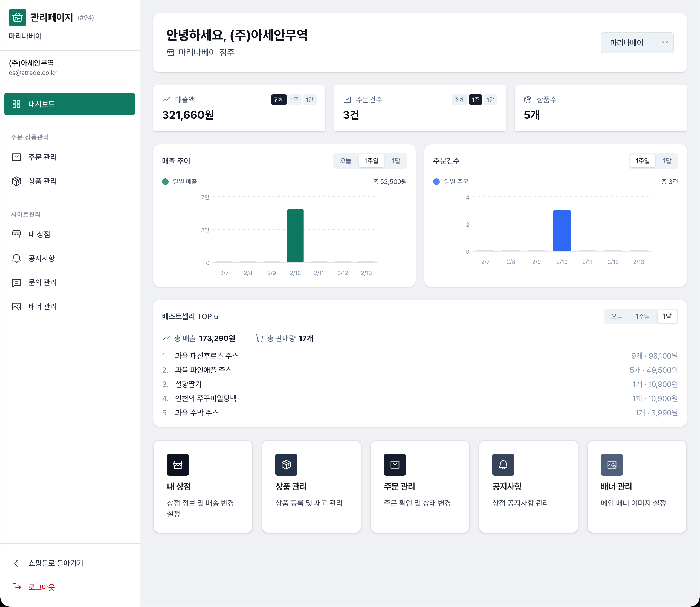The image size is (700, 607).
Task: Open the 배너 관리 quick card
Action: [x=637, y=487]
